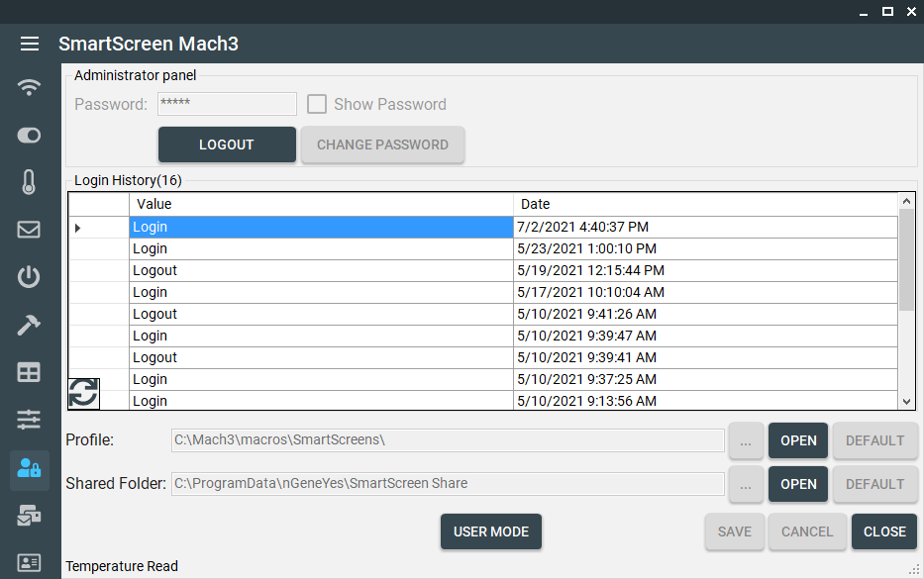Click the administrator Password field
This screenshot has width=924, height=579.
click(227, 104)
